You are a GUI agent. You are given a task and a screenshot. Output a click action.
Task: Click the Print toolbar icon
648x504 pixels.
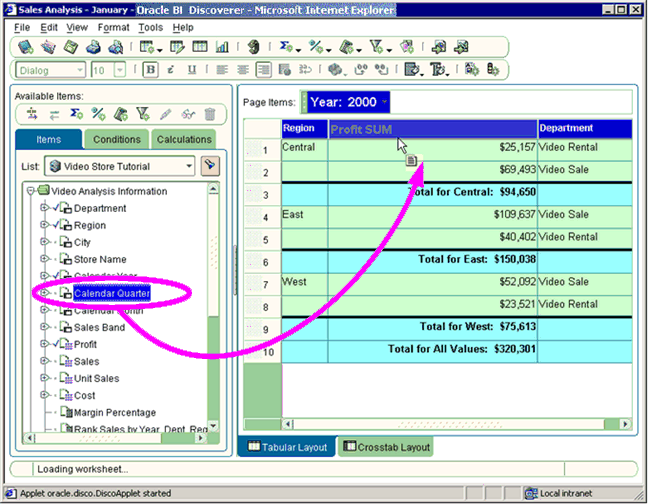[93, 47]
